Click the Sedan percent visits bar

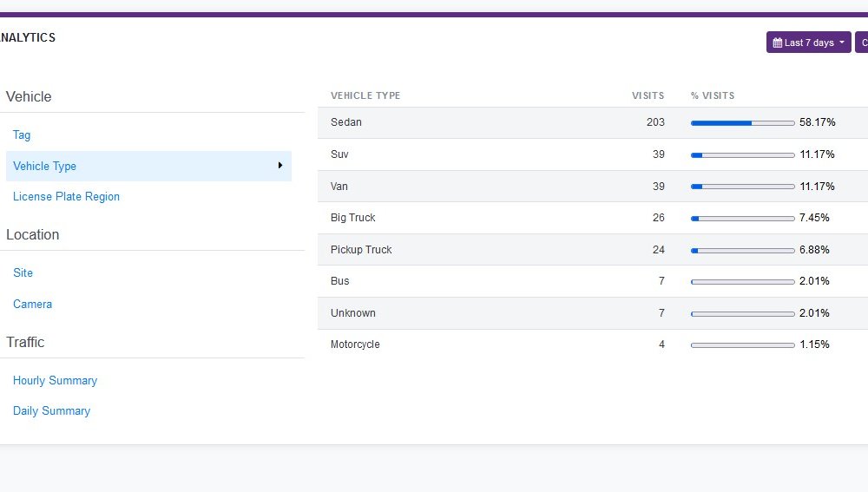742,123
